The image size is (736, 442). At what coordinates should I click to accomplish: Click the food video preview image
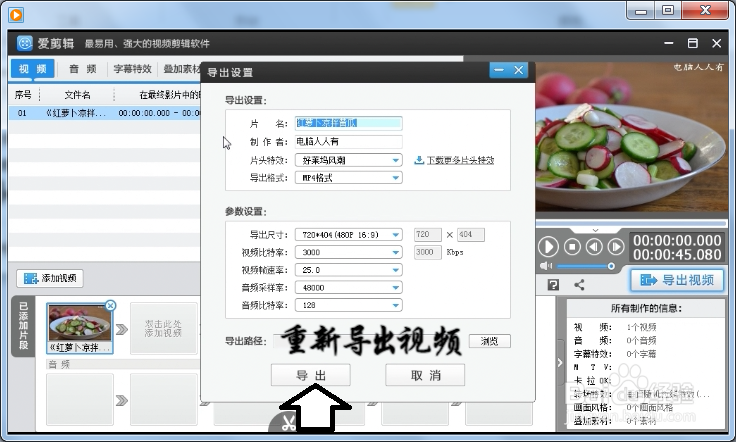pos(630,137)
